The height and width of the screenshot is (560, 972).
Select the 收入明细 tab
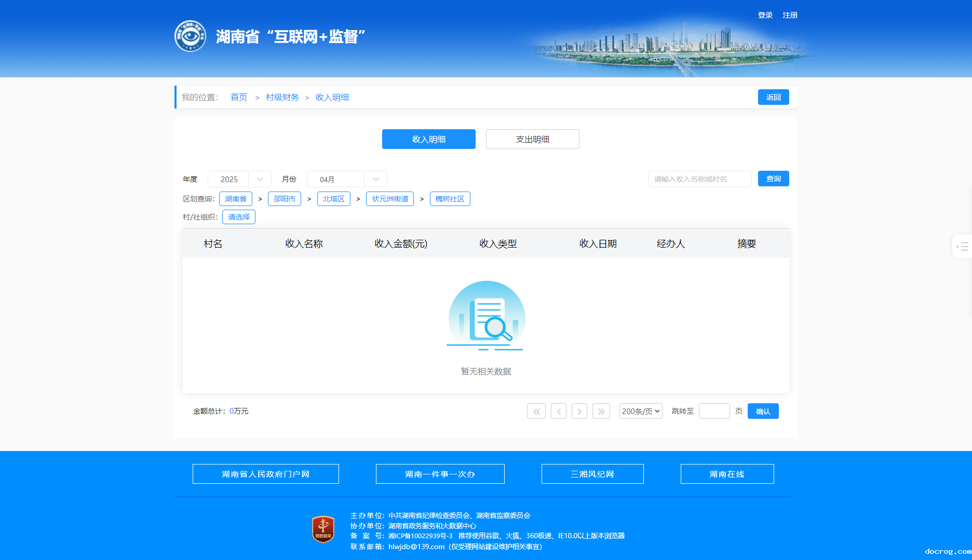coord(428,139)
